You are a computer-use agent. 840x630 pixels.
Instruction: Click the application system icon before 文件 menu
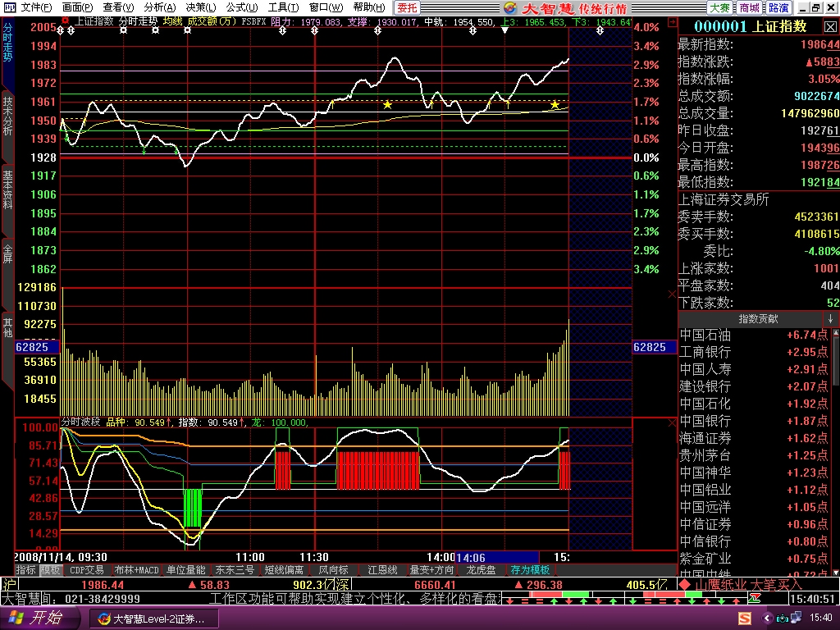click(9, 7)
